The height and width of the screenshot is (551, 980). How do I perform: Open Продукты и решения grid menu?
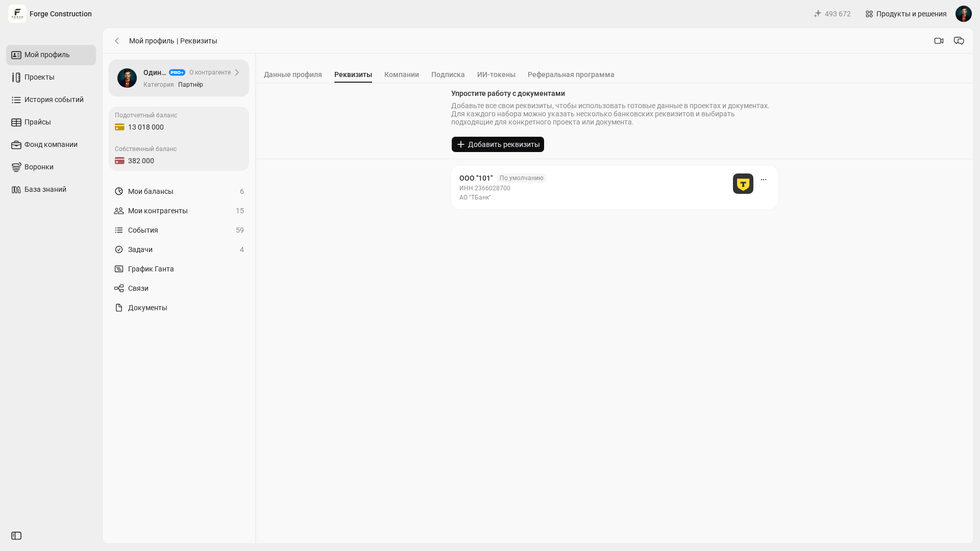click(906, 14)
